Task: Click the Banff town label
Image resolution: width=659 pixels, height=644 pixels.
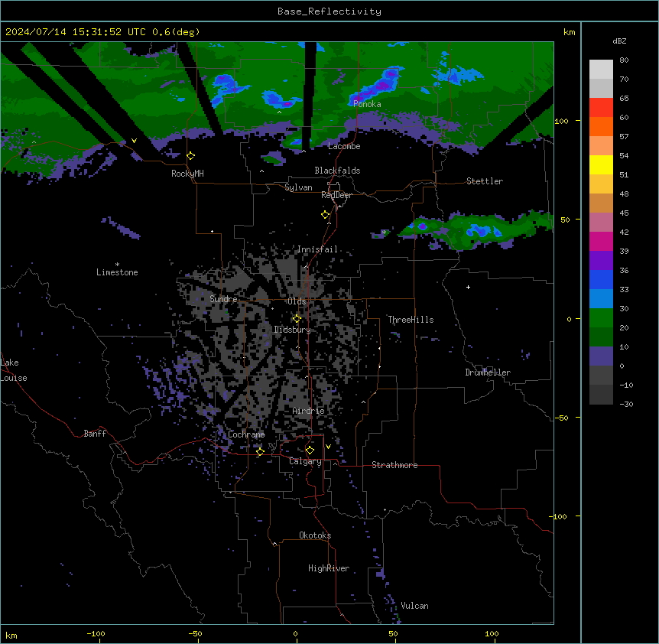Action: 95,434
